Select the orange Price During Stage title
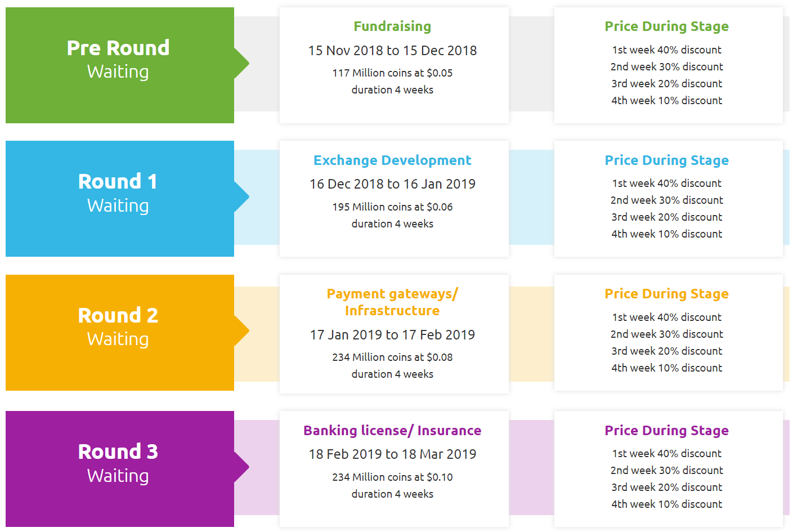The width and height of the screenshot is (793, 532). (667, 294)
